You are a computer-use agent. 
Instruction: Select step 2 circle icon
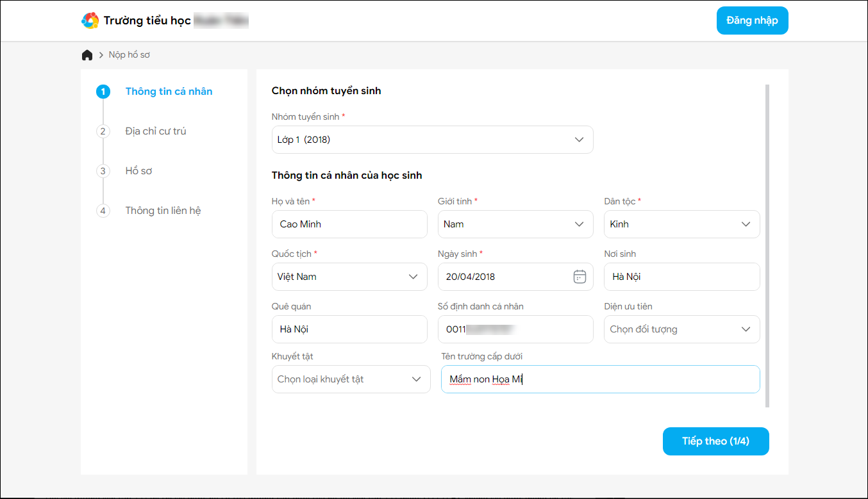click(x=103, y=131)
